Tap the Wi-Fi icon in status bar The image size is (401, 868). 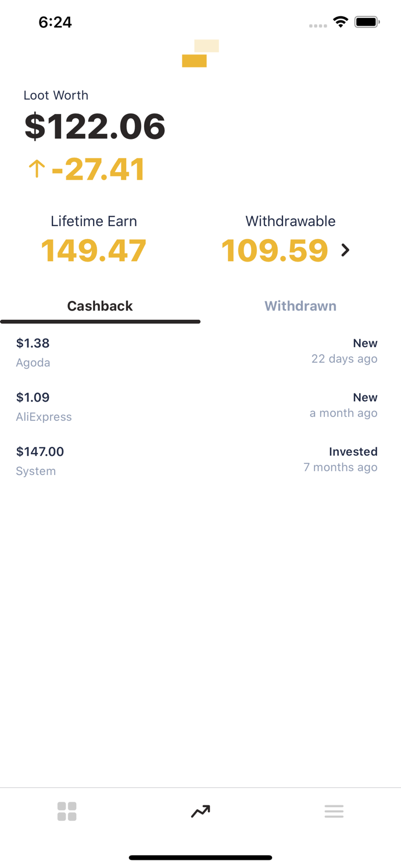click(x=341, y=22)
